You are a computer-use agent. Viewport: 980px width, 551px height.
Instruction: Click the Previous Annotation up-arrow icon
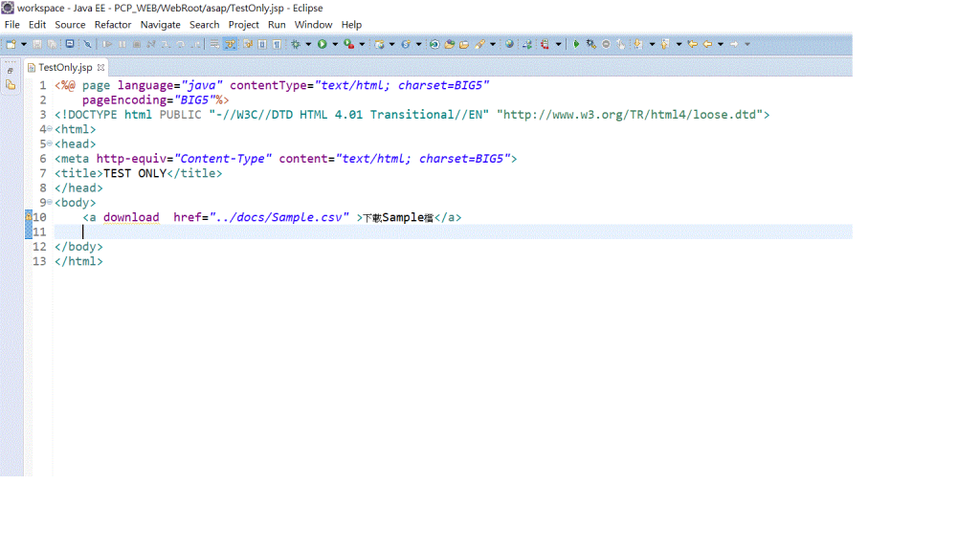coord(664,44)
